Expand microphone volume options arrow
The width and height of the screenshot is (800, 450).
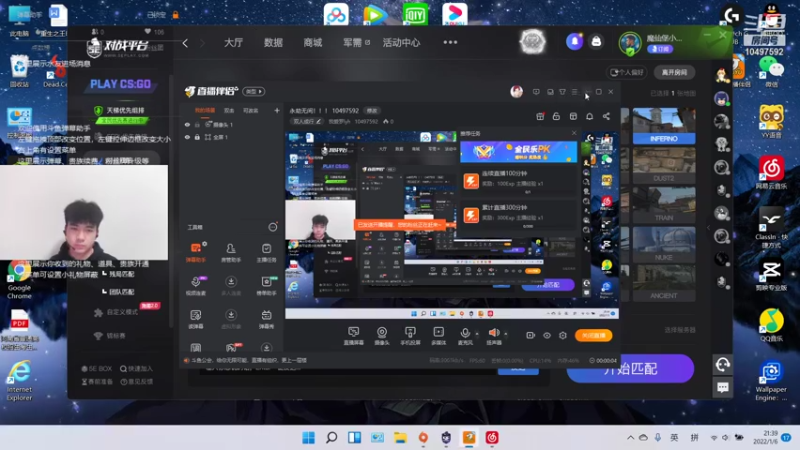click(x=477, y=334)
